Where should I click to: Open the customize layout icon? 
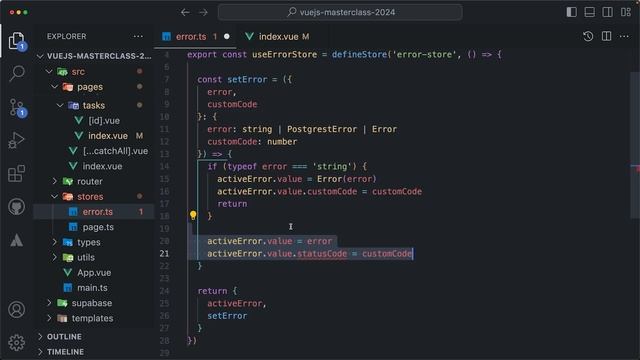(x=626, y=12)
